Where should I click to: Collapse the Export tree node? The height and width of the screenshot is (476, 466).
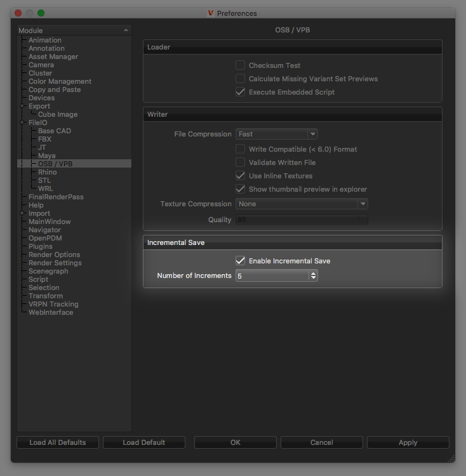click(22, 106)
